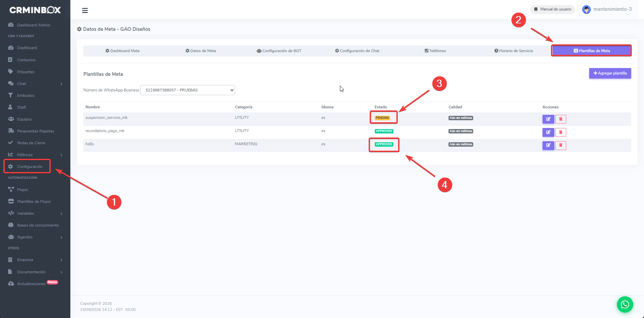Image resolution: width=644 pixels, height=318 pixels.
Task: Select Plantillas de Meta tab
Action: (x=592, y=51)
